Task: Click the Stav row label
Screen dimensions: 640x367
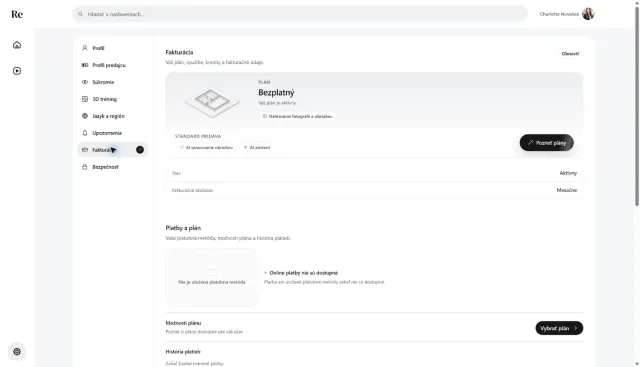Action: (x=176, y=173)
